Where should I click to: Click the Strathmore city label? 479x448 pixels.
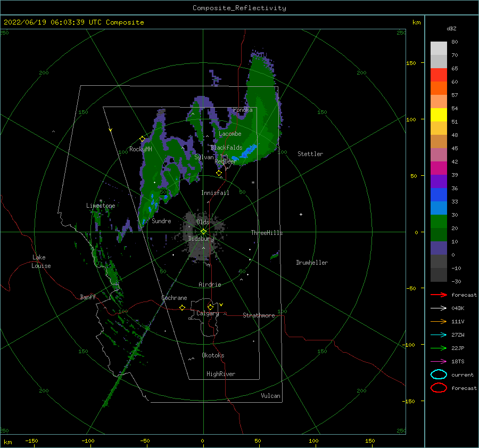point(259,315)
